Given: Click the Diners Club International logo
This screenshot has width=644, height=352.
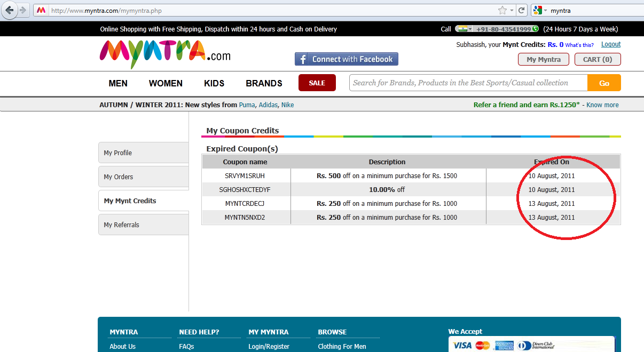Looking at the screenshot, I should pyautogui.click(x=536, y=346).
